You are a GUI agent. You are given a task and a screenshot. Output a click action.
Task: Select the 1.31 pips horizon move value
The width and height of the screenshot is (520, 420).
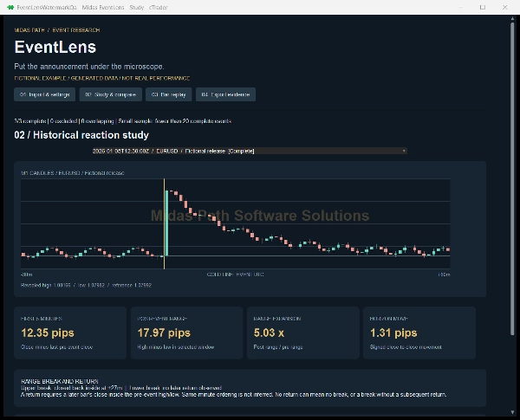[393, 333]
